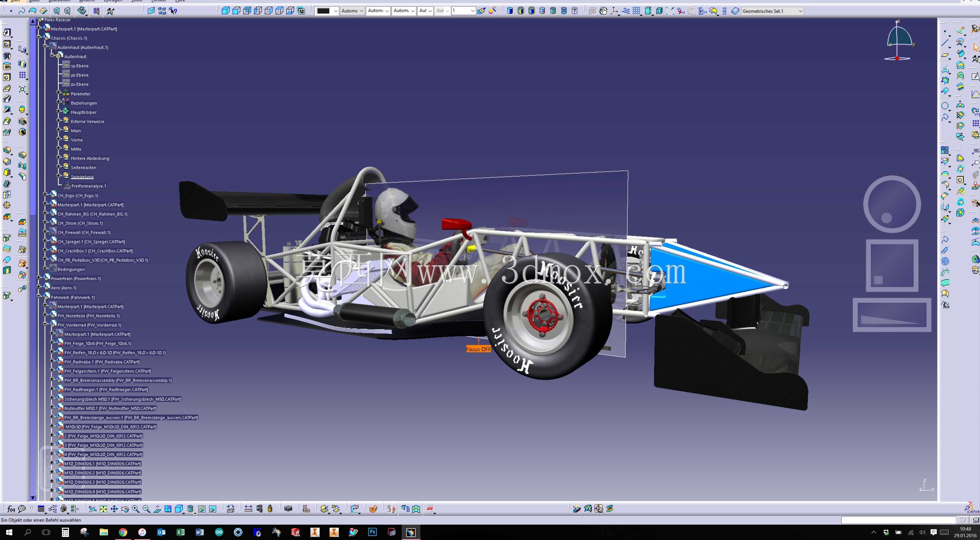Image resolution: width=980 pixels, height=540 pixels.
Task: Collapse the Fahrwerk (Fahrwerk.1) node
Action: (x=39, y=296)
